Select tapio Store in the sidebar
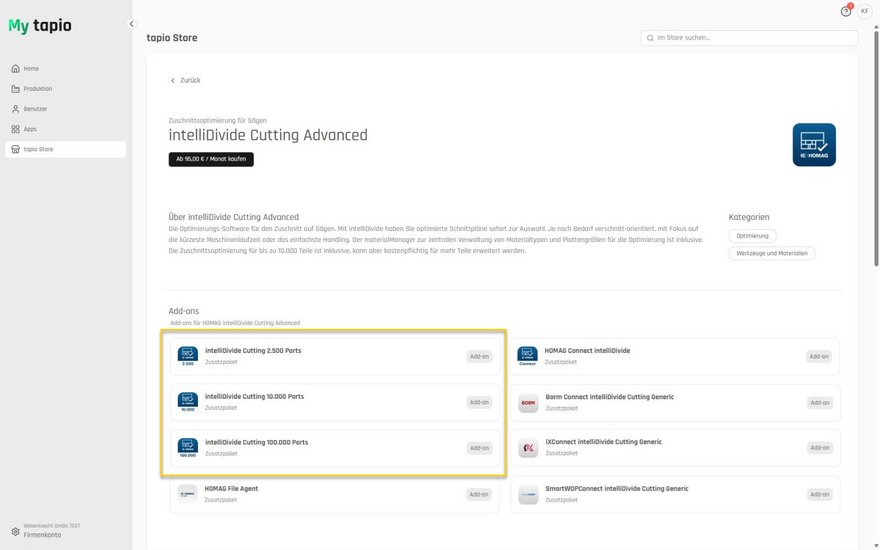 pyautogui.click(x=38, y=149)
